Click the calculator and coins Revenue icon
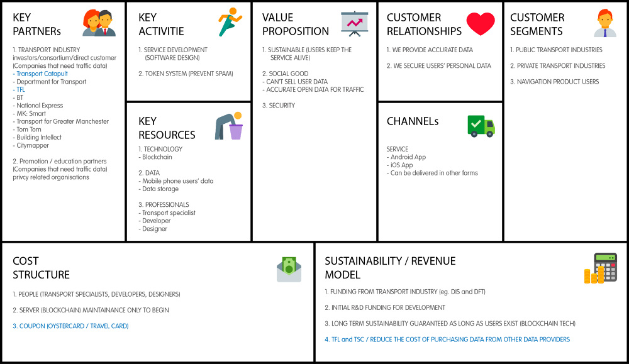 tap(601, 268)
